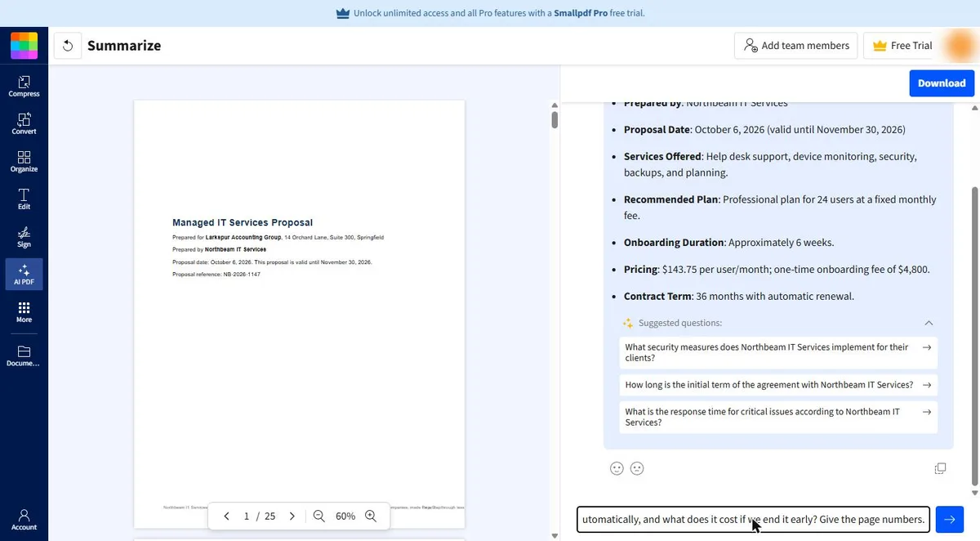This screenshot has height=541, width=980.
Task: Click the Summarize page title
Action: (124, 46)
